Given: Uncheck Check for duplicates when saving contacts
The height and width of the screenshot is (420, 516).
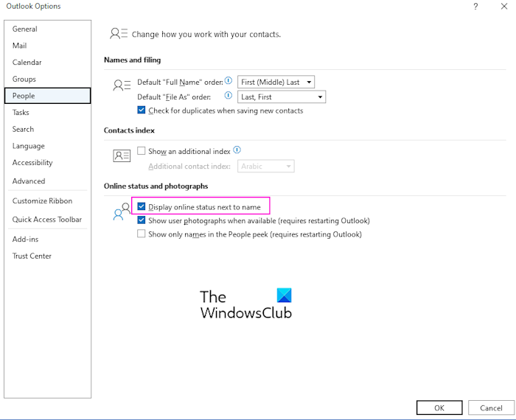Looking at the screenshot, I should [x=142, y=110].
